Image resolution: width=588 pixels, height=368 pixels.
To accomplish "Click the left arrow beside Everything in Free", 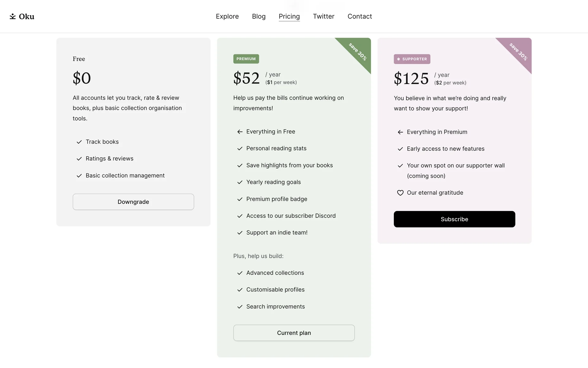I will pyautogui.click(x=240, y=132).
